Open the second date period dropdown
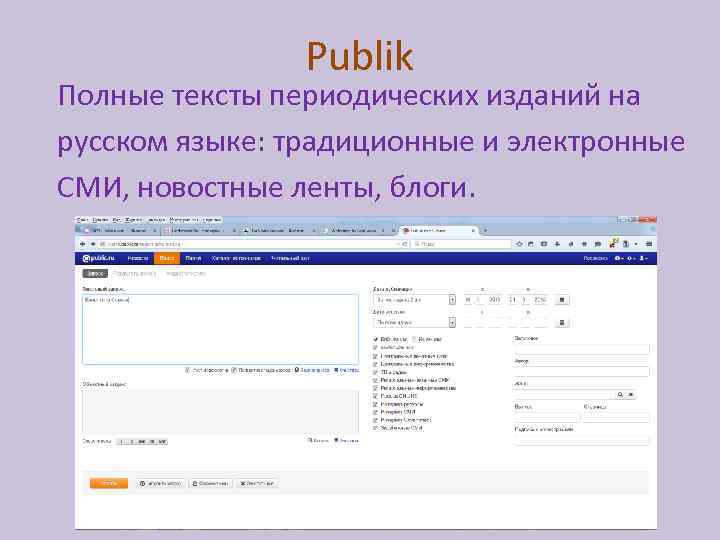The height and width of the screenshot is (540, 720). coord(414,323)
